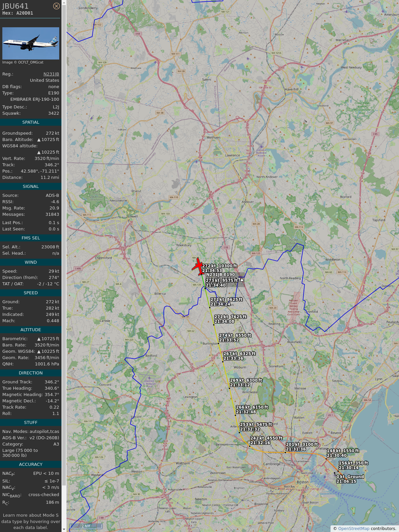Open the N231JB registration link
399x532 pixels.
(x=51, y=74)
